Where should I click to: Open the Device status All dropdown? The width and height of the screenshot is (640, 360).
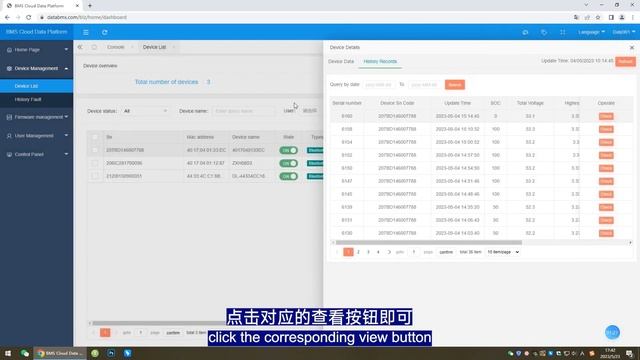pos(145,111)
